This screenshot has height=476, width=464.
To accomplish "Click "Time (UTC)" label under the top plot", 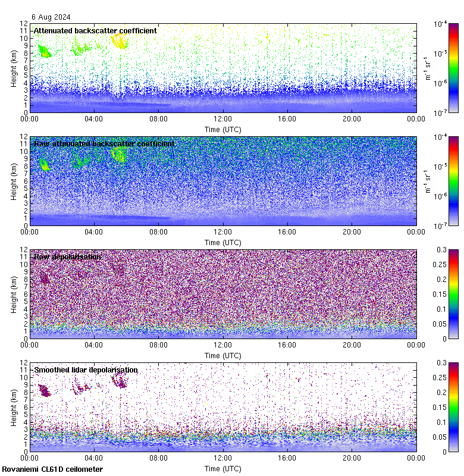I will [x=222, y=129].
